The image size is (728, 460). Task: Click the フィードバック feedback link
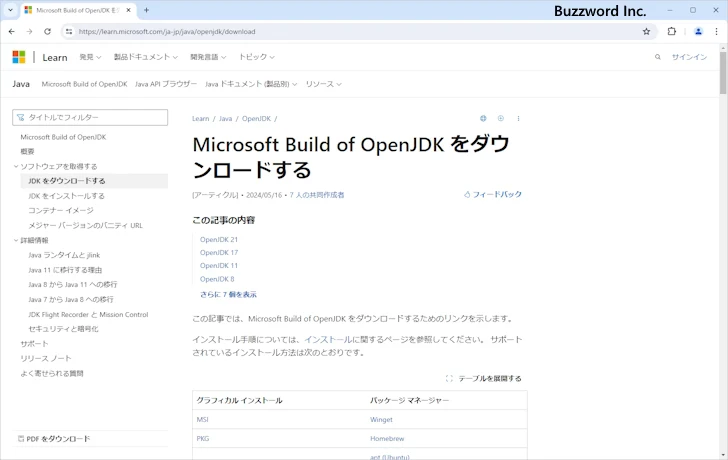493,194
